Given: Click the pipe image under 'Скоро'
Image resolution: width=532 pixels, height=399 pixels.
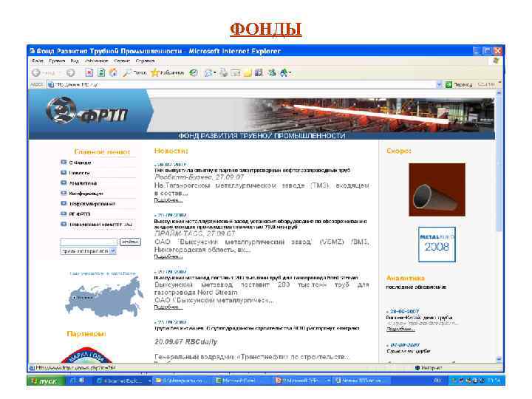Looking at the screenshot, I should [x=437, y=190].
